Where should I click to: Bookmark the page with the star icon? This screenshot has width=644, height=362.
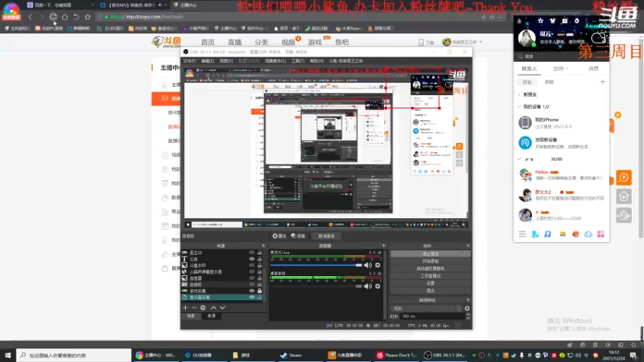point(88,17)
